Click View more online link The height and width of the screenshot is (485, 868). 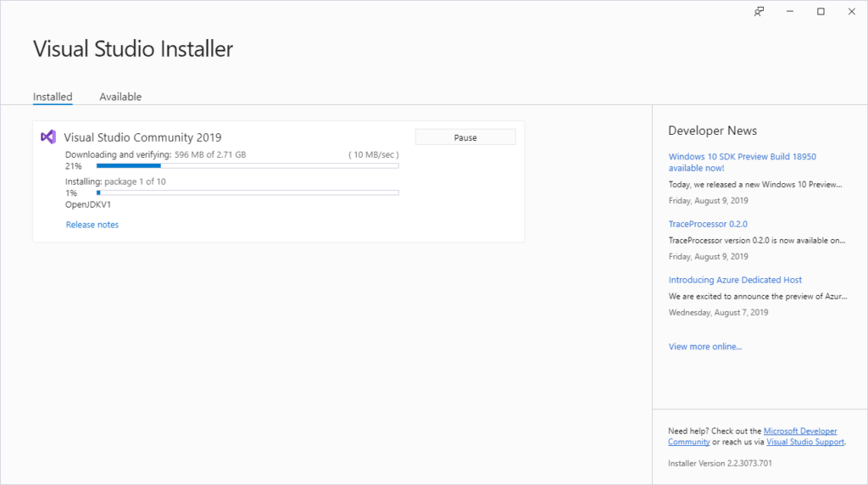pos(704,347)
